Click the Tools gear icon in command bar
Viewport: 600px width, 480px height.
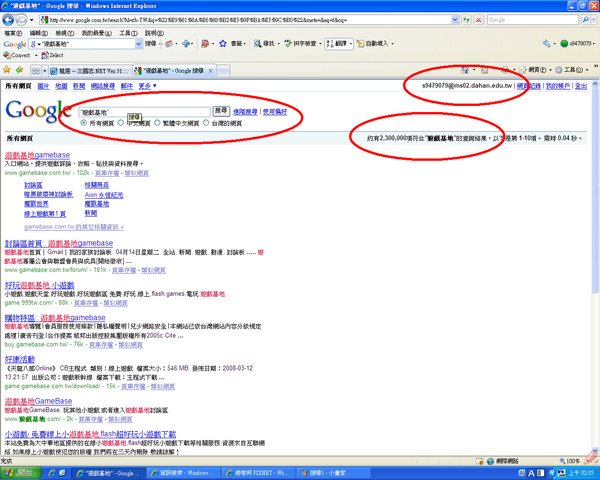559,70
